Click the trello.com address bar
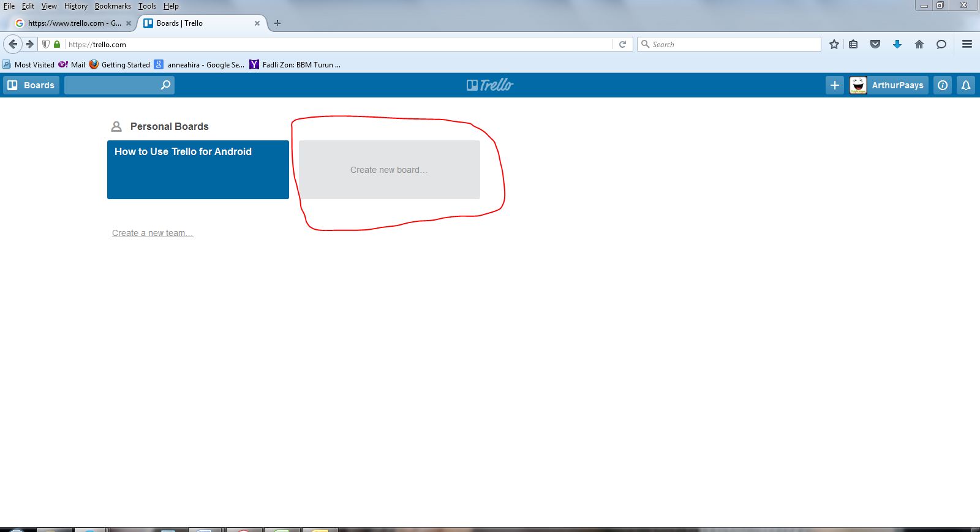The image size is (980, 532). pyautogui.click(x=340, y=44)
